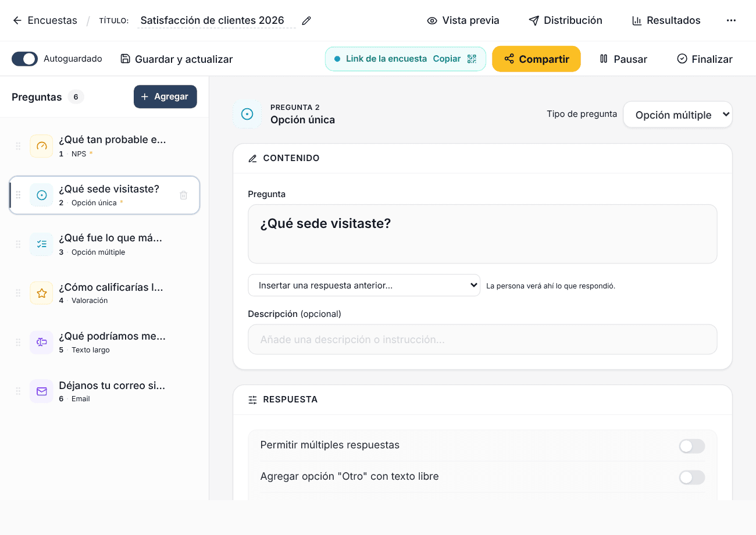Grab the drag handle of question 6
Viewport: 756px width, 535px height.
[x=18, y=391]
